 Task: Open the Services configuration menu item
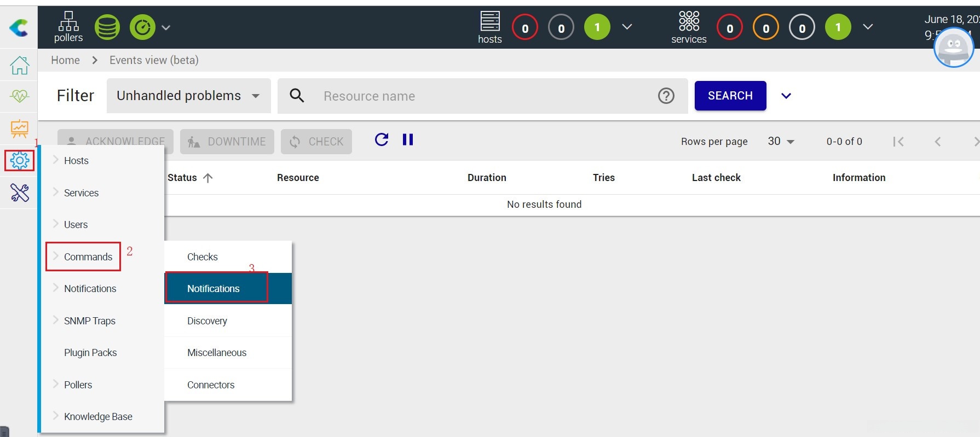coord(103,193)
